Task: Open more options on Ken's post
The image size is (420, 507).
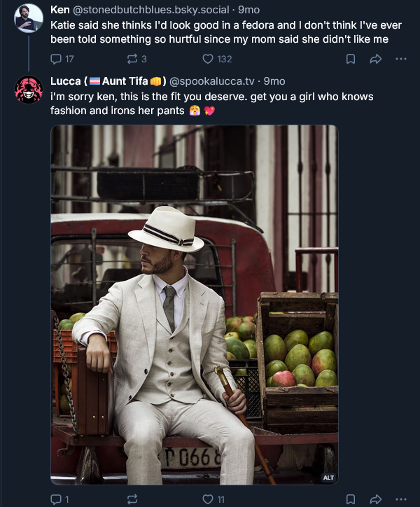Action: 401,59
